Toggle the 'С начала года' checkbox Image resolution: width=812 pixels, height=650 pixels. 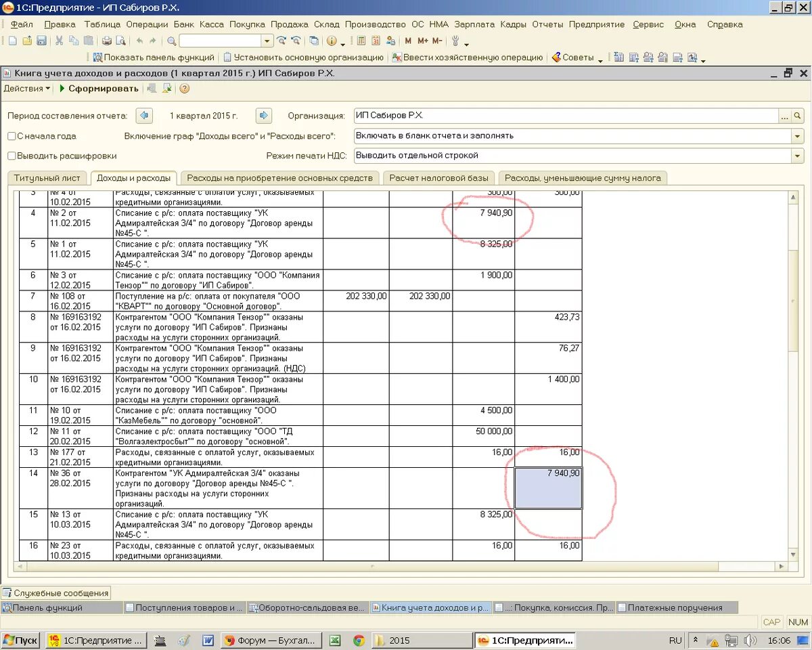(12, 136)
